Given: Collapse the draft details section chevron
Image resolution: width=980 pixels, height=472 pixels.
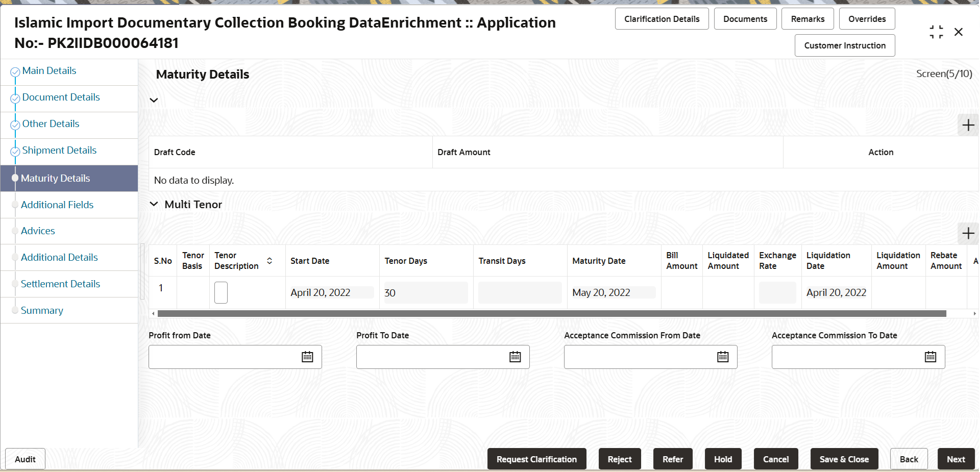Looking at the screenshot, I should tap(154, 100).
